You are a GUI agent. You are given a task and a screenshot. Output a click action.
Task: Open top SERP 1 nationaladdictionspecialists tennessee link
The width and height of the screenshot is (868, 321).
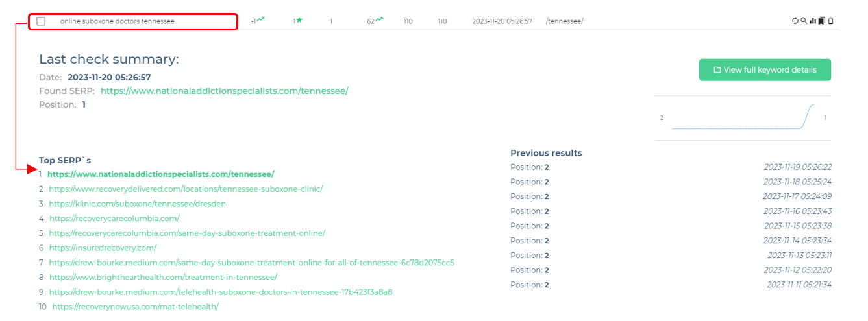pos(160,174)
